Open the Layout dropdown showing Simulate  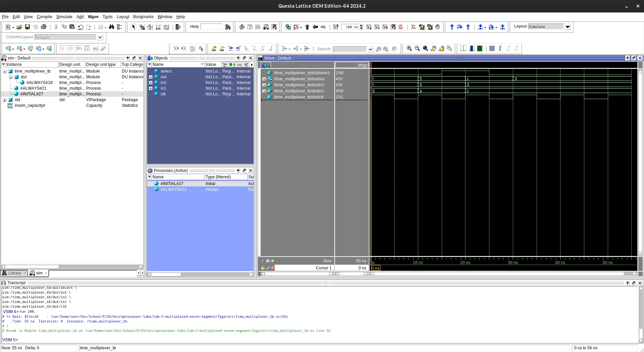[x=568, y=27]
